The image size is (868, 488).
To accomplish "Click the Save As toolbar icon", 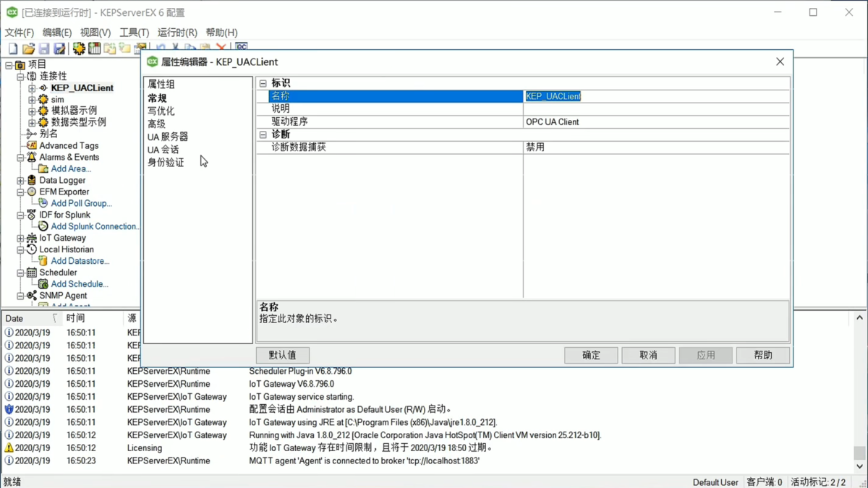I will tap(59, 48).
